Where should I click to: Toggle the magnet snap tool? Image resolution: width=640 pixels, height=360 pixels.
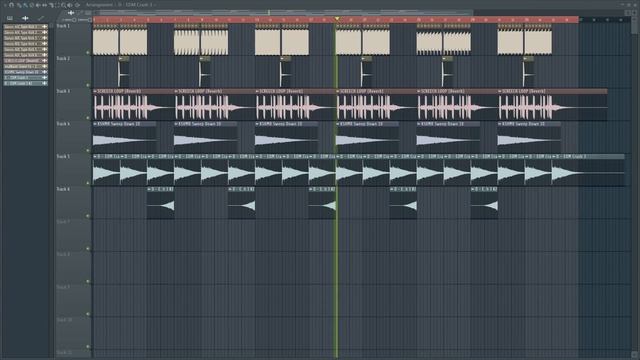pos(11,5)
